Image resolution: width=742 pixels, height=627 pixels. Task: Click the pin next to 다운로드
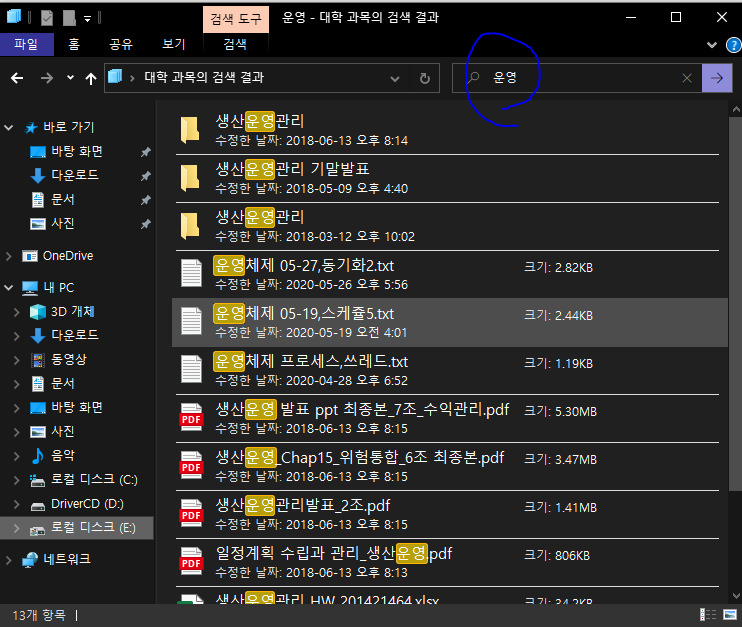point(146,176)
